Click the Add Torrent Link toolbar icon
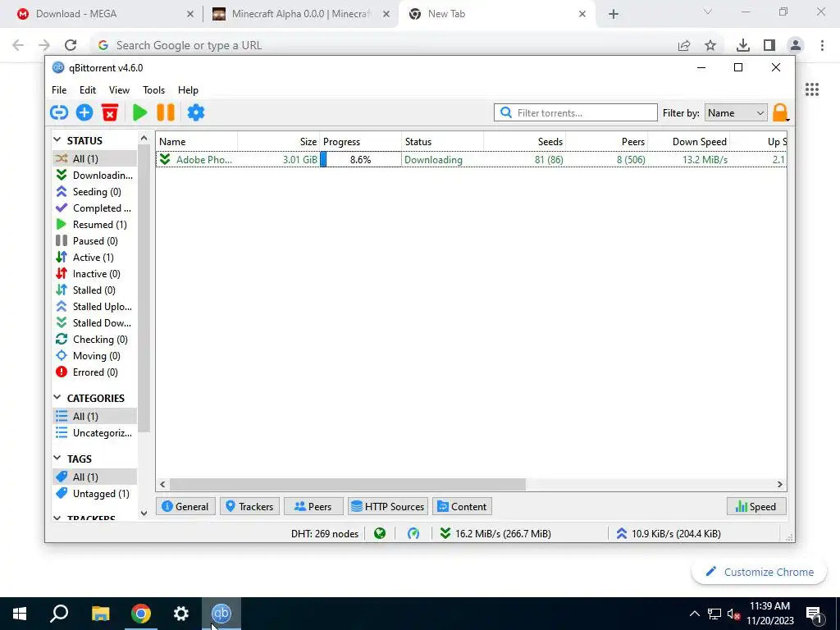 [x=59, y=112]
